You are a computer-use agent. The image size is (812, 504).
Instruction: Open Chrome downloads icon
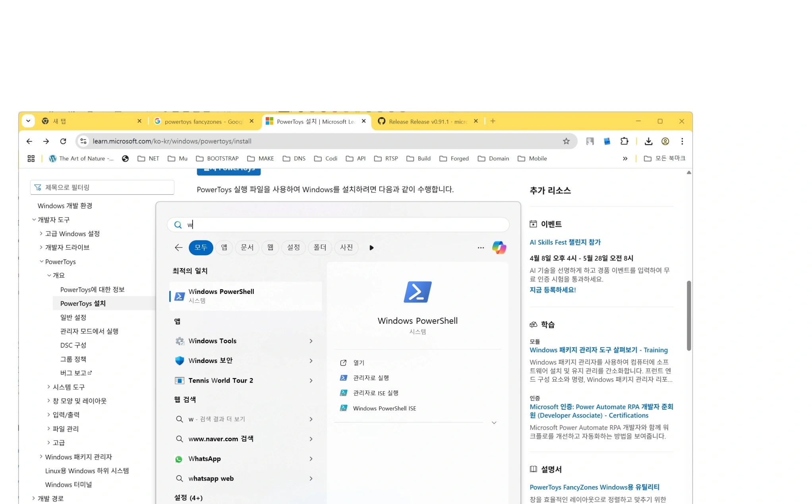[649, 141]
